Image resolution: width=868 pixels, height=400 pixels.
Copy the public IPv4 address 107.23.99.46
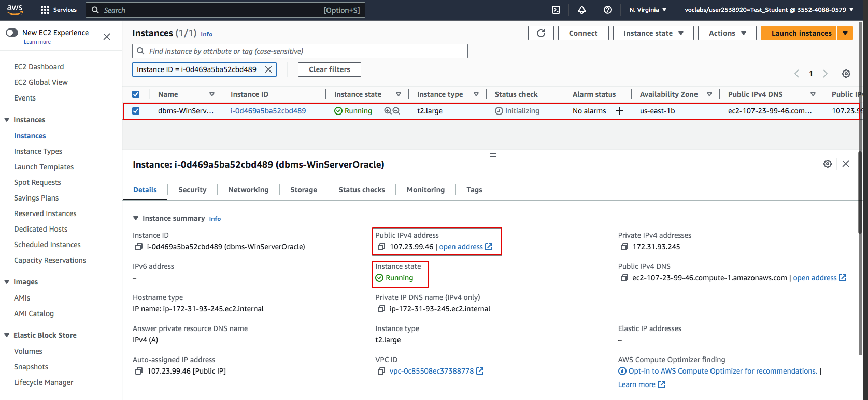pos(381,247)
